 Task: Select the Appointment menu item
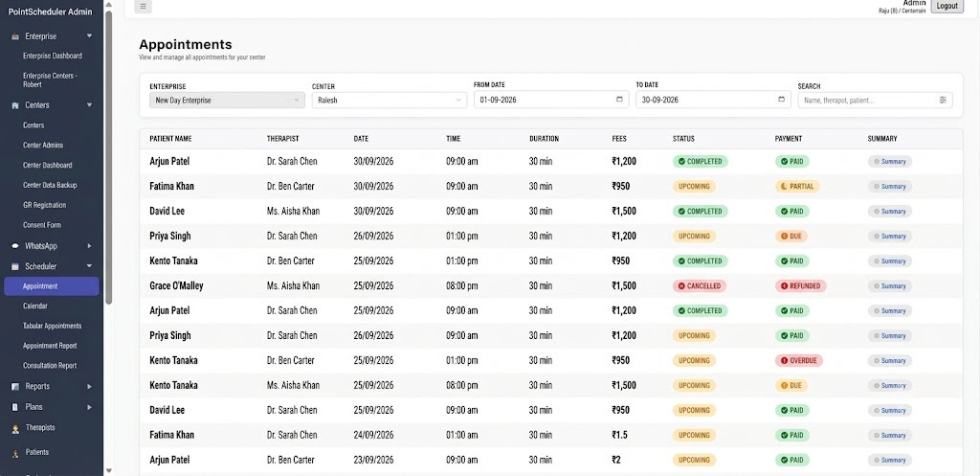[52, 286]
